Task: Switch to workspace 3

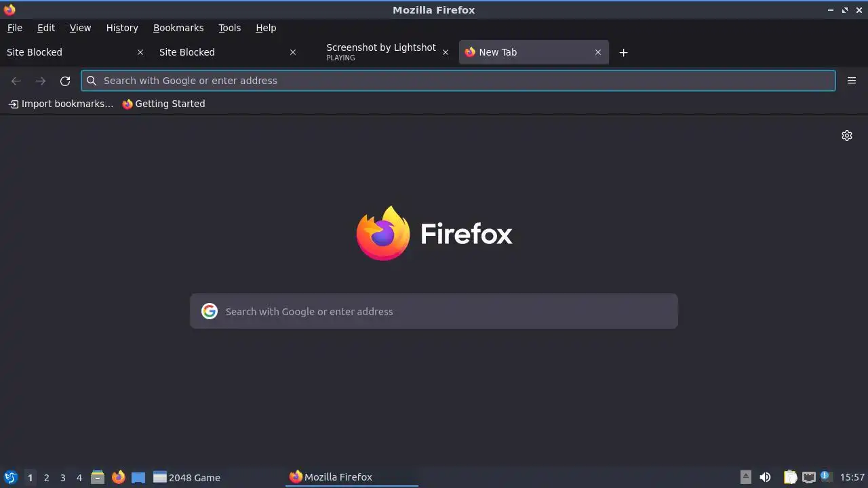Action: [62, 477]
